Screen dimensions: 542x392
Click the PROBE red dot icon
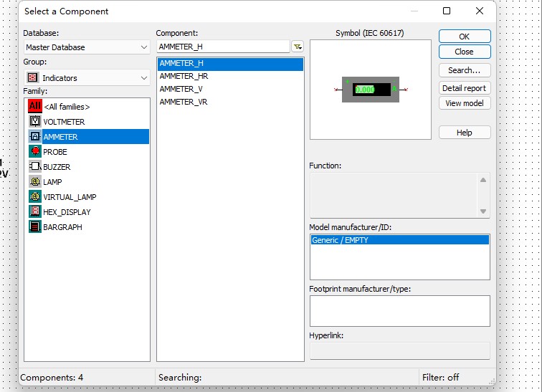(35, 151)
